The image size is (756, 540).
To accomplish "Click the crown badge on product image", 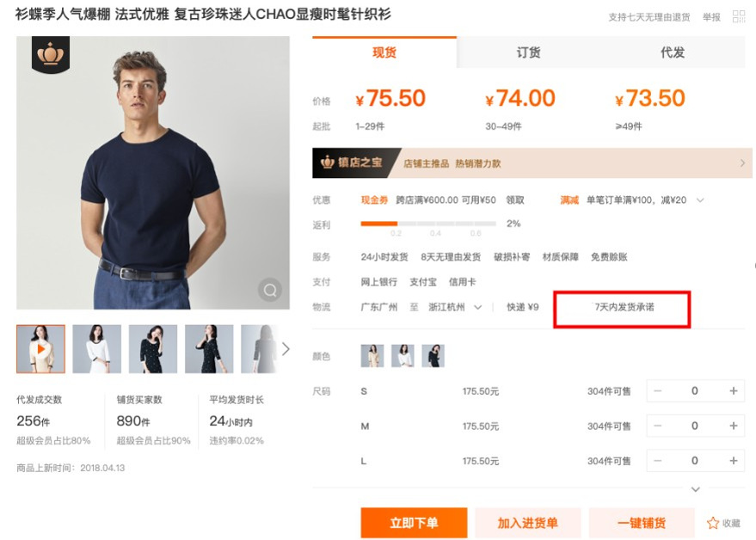I will point(51,55).
